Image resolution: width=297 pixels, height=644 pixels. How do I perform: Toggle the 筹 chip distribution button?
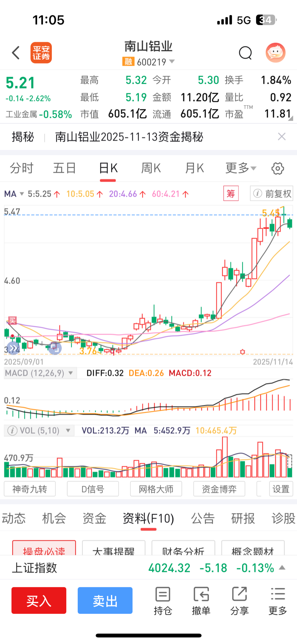pyautogui.click(x=231, y=193)
